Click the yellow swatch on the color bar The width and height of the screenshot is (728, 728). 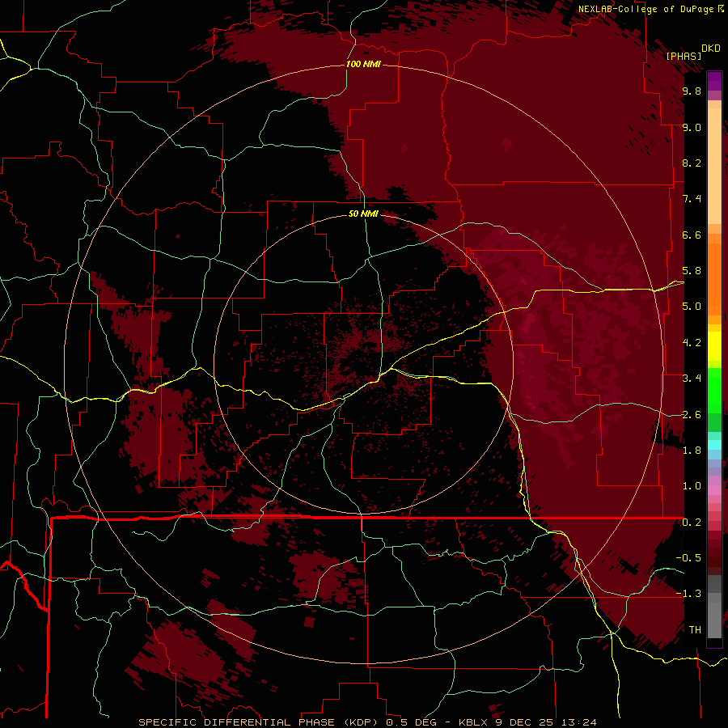click(x=714, y=346)
